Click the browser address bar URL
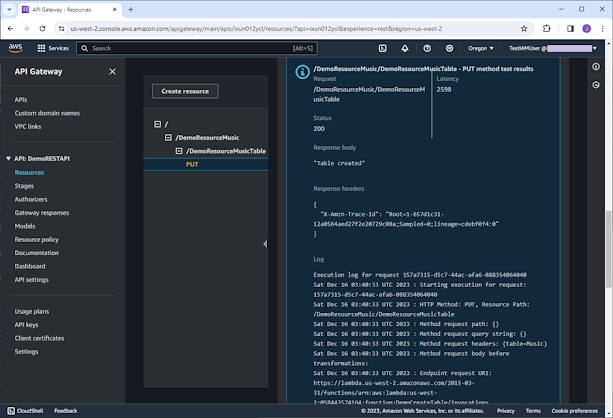The width and height of the screenshot is (613, 418). pyautogui.click(x=256, y=29)
